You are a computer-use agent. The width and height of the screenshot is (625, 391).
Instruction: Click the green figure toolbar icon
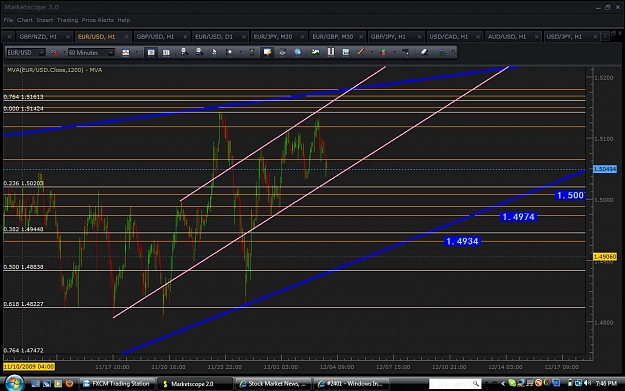(252, 52)
